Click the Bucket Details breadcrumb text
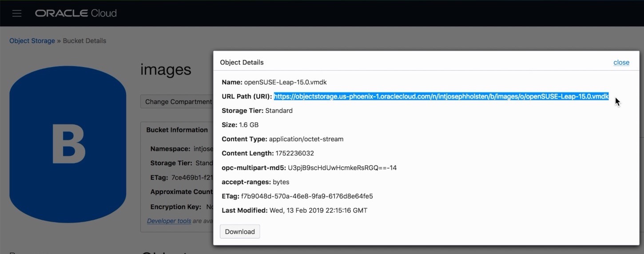The image size is (644, 254). [x=84, y=41]
